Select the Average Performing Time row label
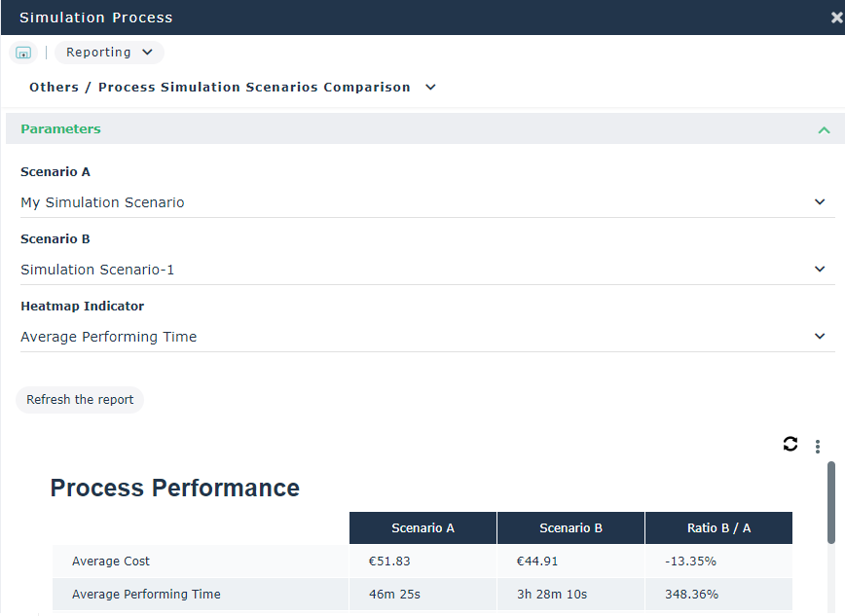Viewport: 845px width, 616px height. [146, 595]
